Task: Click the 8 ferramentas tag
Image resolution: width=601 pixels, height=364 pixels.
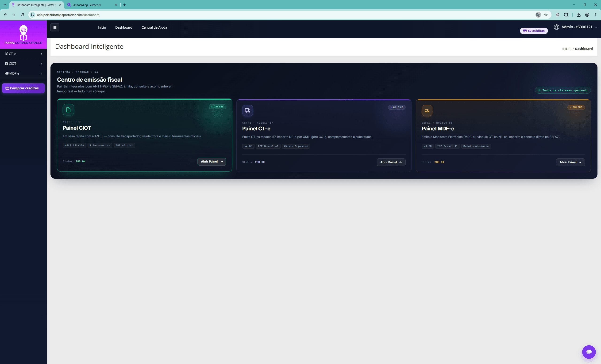Action: (100, 146)
